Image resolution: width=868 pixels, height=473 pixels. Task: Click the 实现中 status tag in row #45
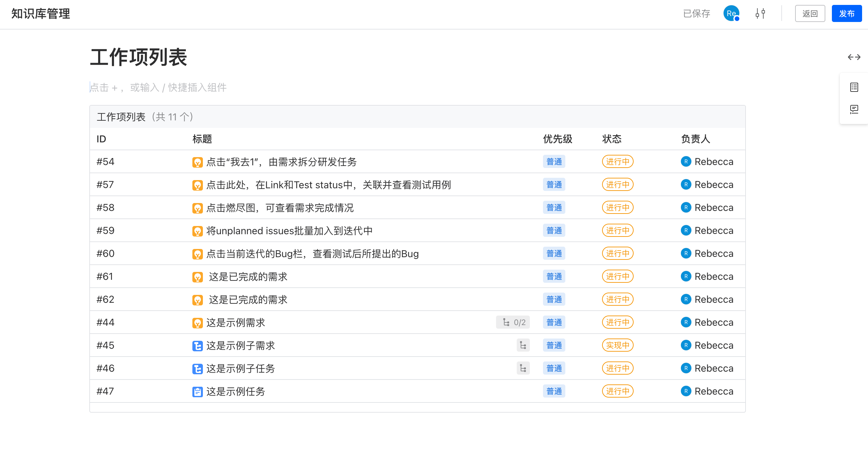tap(617, 345)
